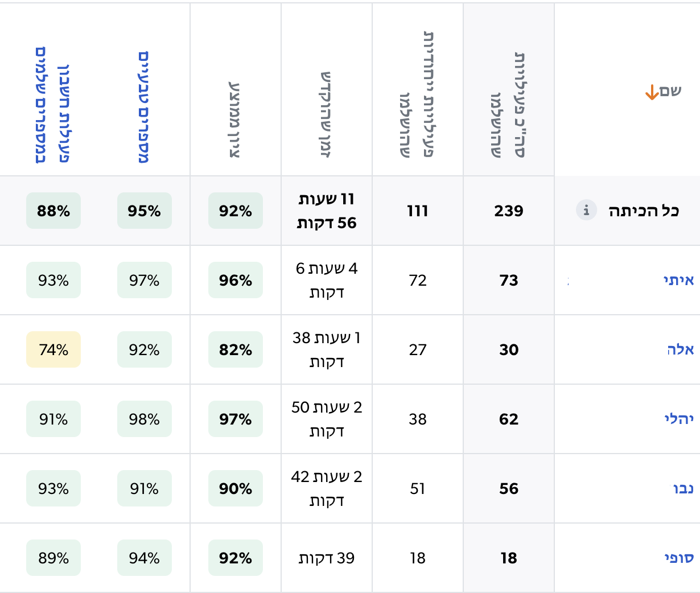Screen dimensions: 700x593
Task: Open student יהלי's profile link
Action: pyautogui.click(x=678, y=419)
